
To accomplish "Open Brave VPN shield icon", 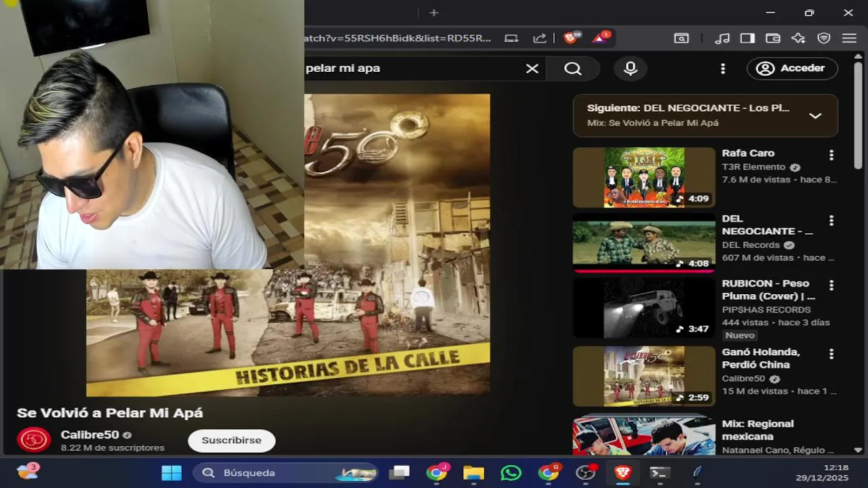I will [824, 39].
